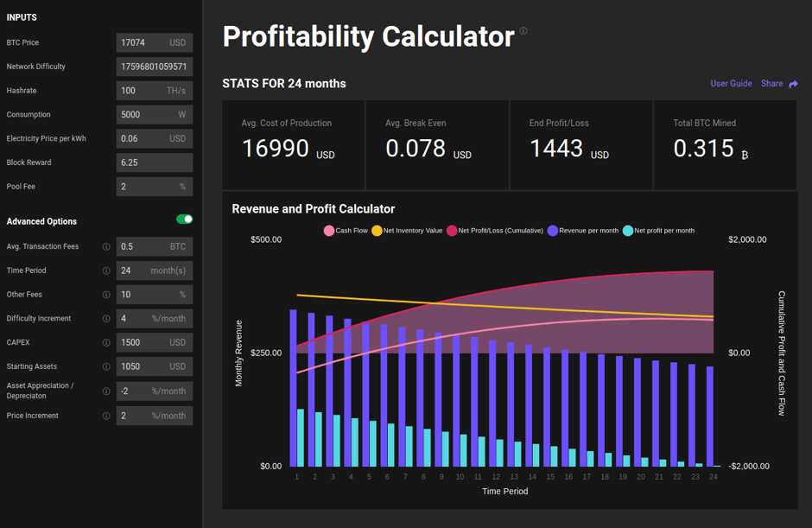This screenshot has height=528, width=812.
Task: Click the Share link text
Action: [x=771, y=84]
